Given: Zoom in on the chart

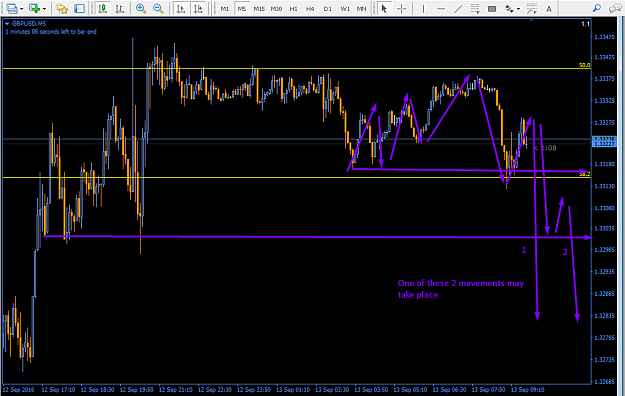Looking at the screenshot, I should pyautogui.click(x=141, y=8).
